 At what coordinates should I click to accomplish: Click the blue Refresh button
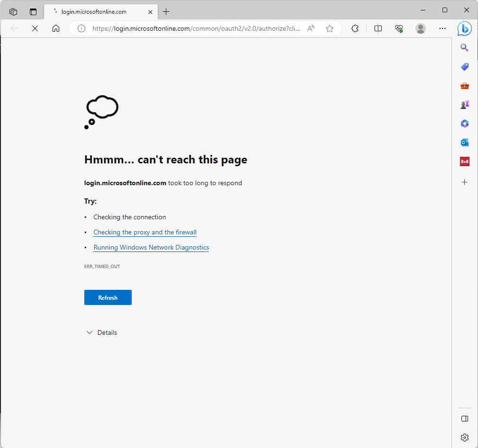[x=108, y=297]
